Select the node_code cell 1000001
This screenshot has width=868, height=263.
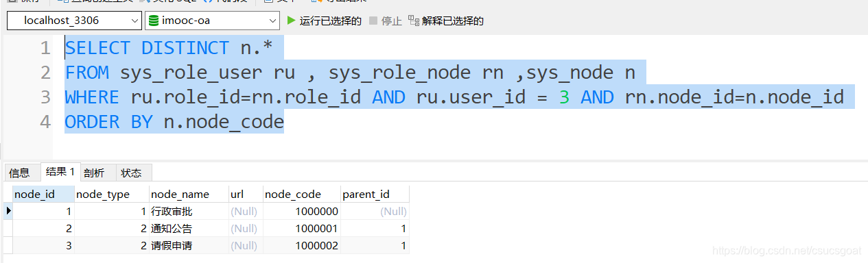tap(301, 228)
